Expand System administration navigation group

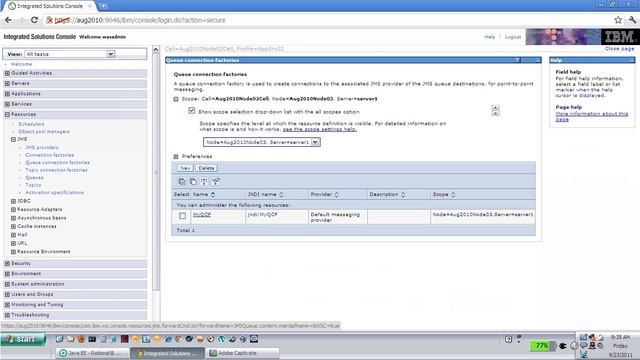[7, 284]
